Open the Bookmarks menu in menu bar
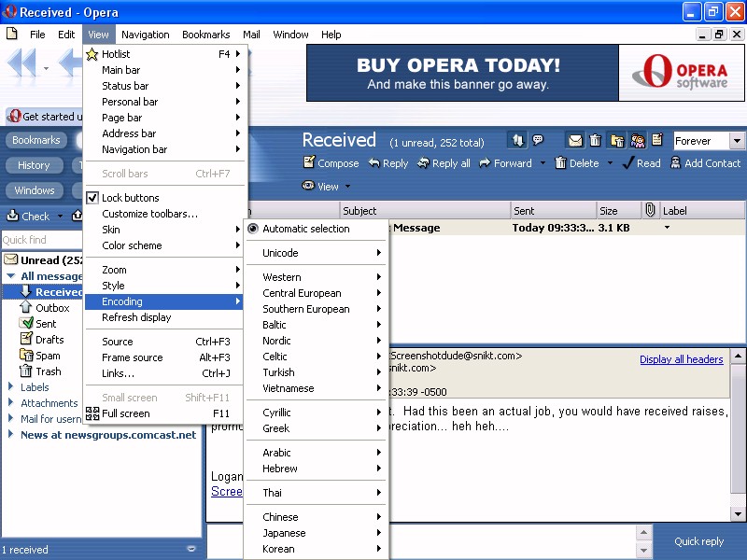 pyautogui.click(x=205, y=35)
